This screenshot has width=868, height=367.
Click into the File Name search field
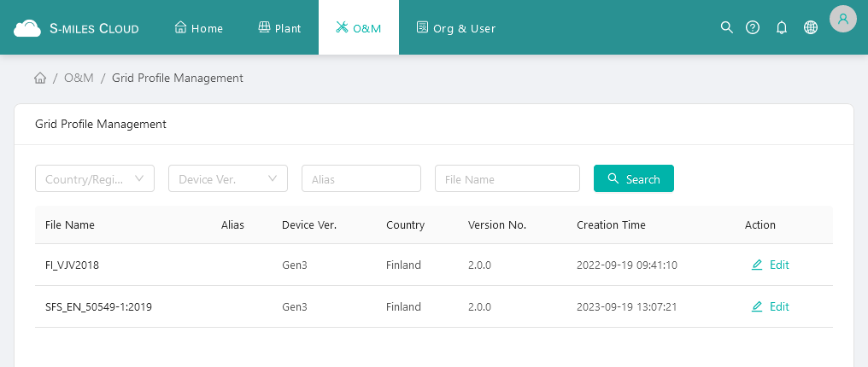[507, 179]
